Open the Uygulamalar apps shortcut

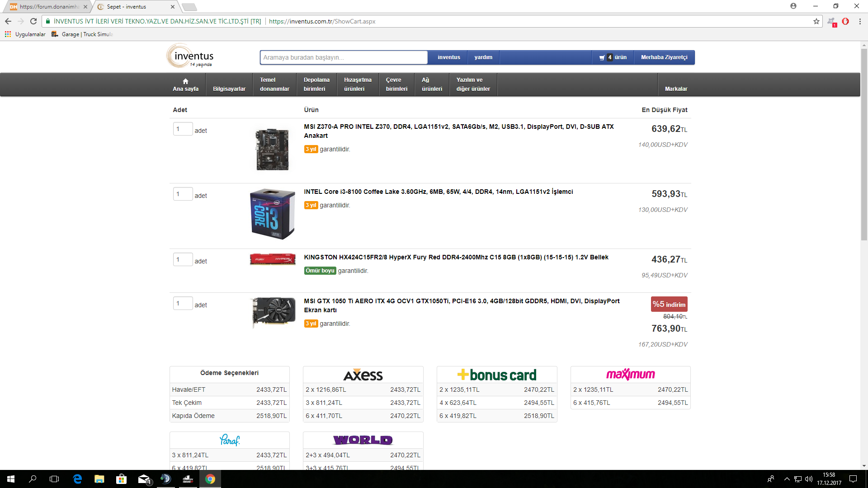(x=25, y=34)
